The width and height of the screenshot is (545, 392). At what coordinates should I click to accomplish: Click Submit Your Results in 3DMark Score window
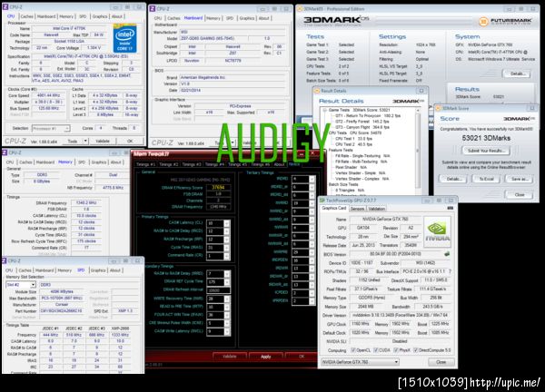[x=486, y=151]
